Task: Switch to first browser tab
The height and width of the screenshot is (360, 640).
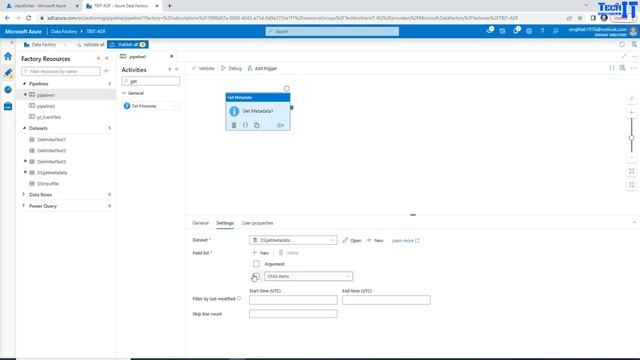Action: [40, 6]
